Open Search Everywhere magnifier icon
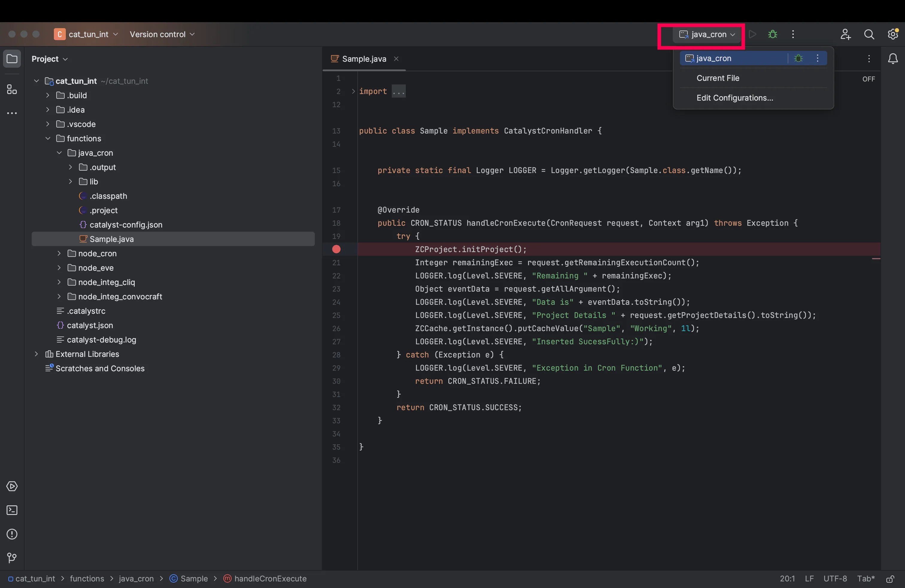Image resolution: width=905 pixels, height=588 pixels. [x=869, y=34]
